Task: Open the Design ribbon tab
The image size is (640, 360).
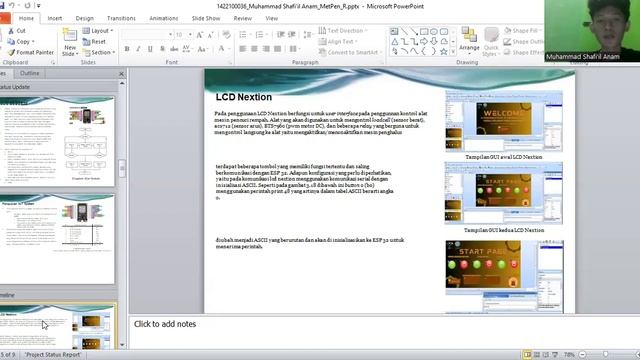Action: pyautogui.click(x=84, y=18)
